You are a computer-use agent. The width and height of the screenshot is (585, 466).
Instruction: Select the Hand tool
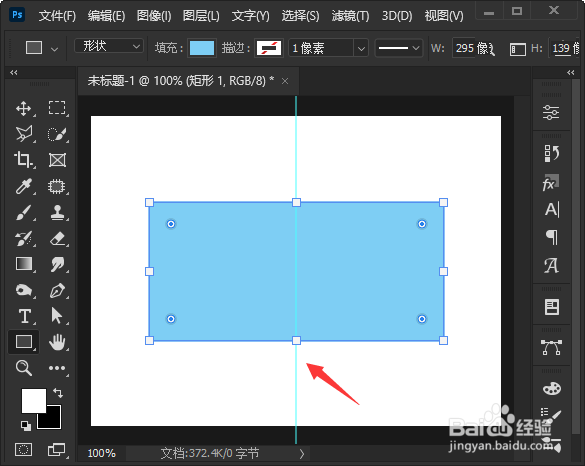point(57,342)
